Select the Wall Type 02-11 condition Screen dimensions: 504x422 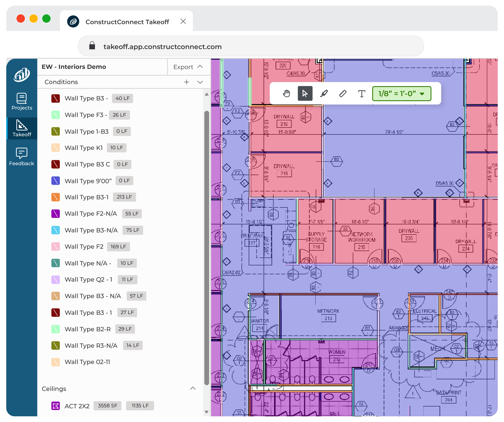87,362
